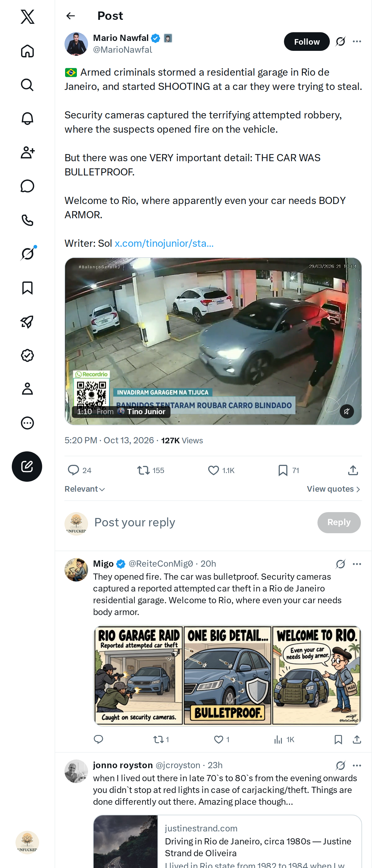Screen dimensions: 372x868
Task: Unmute the video with speaker icon
Action: pyautogui.click(x=347, y=411)
